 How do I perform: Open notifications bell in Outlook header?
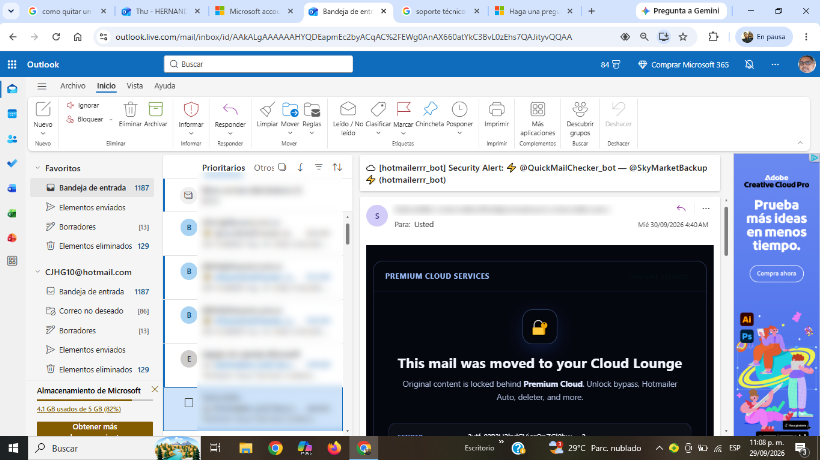click(x=749, y=65)
